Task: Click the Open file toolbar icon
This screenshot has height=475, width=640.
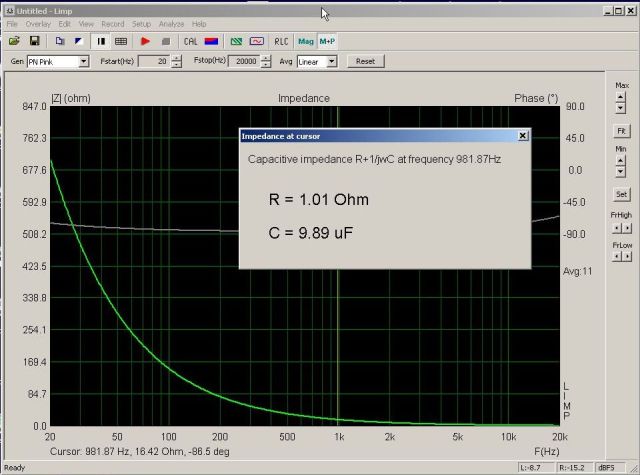Action: pyautogui.click(x=14, y=41)
